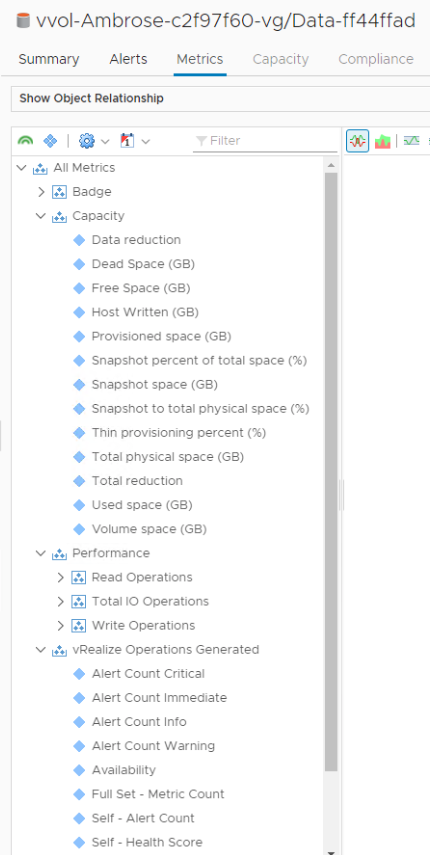The height and width of the screenshot is (855, 430).
Task: Open the Alerts tab
Action: click(128, 59)
